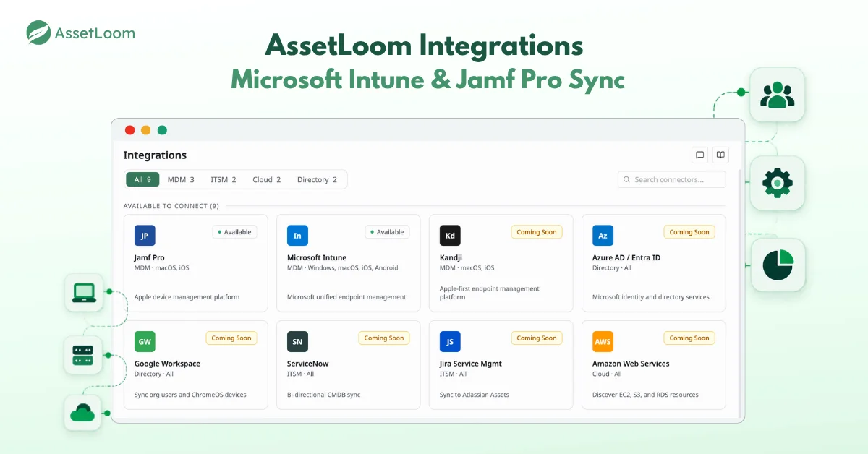Screen dimensions: 868x454
Task: Click the Azure AD / Entra ID title
Action: (626, 257)
